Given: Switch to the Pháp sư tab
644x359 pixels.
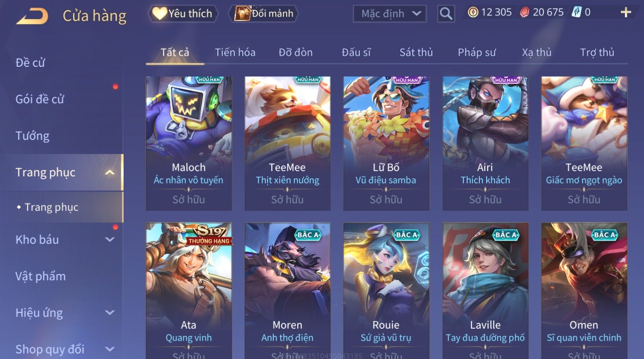Looking at the screenshot, I should tap(477, 52).
